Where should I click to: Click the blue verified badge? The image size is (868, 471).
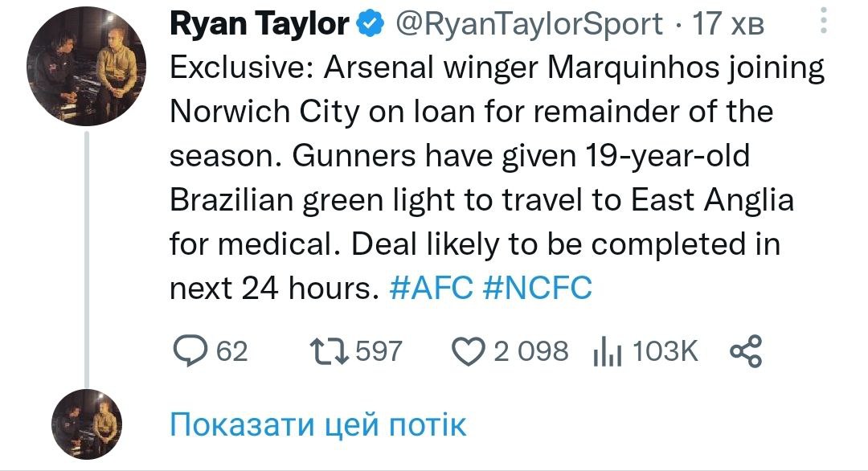[369, 24]
